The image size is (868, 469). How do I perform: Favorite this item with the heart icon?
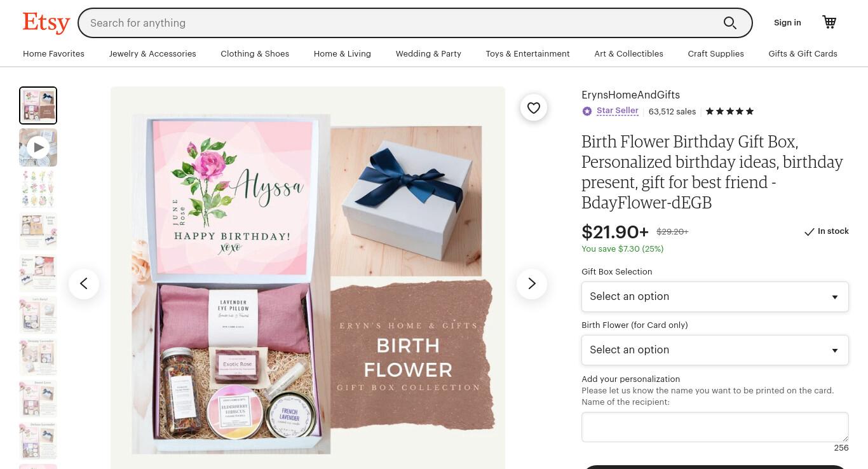pyautogui.click(x=534, y=108)
